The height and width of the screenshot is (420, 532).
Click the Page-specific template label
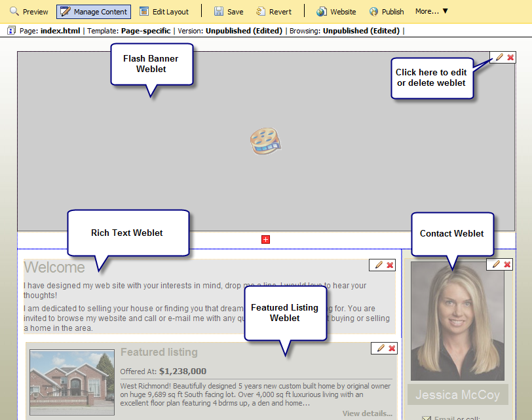tap(146, 31)
